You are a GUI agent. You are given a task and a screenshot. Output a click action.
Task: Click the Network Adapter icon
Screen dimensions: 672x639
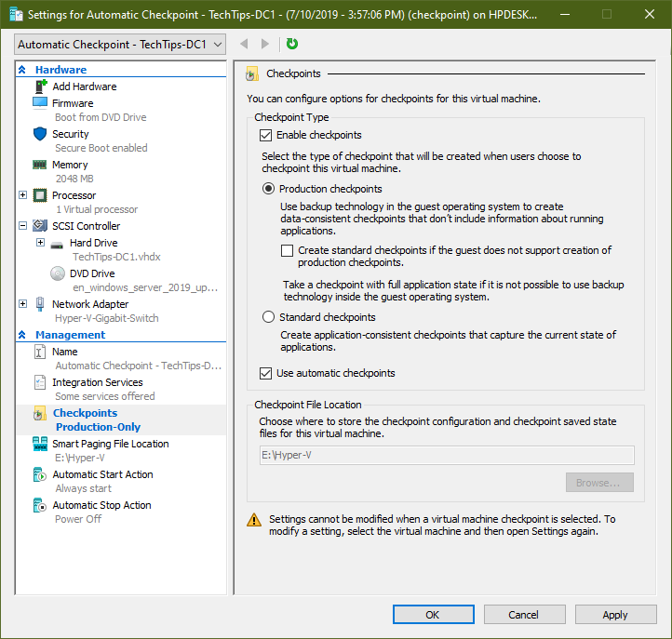[40, 304]
